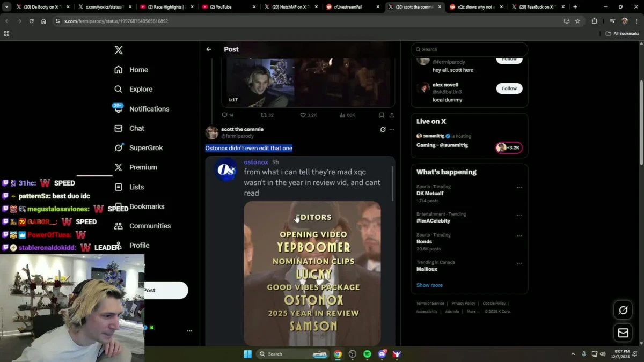
Task: Open the Editors credits image in quoted post
Action: pyautogui.click(x=312, y=273)
